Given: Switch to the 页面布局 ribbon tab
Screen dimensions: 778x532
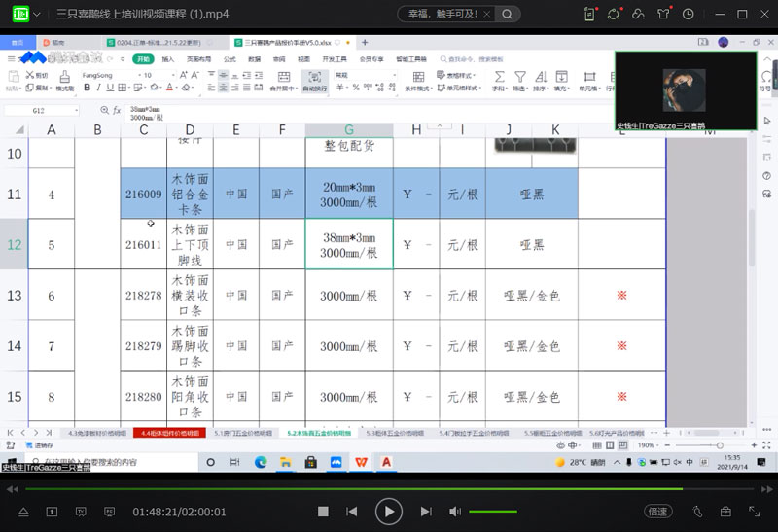Looking at the screenshot, I should point(198,59).
